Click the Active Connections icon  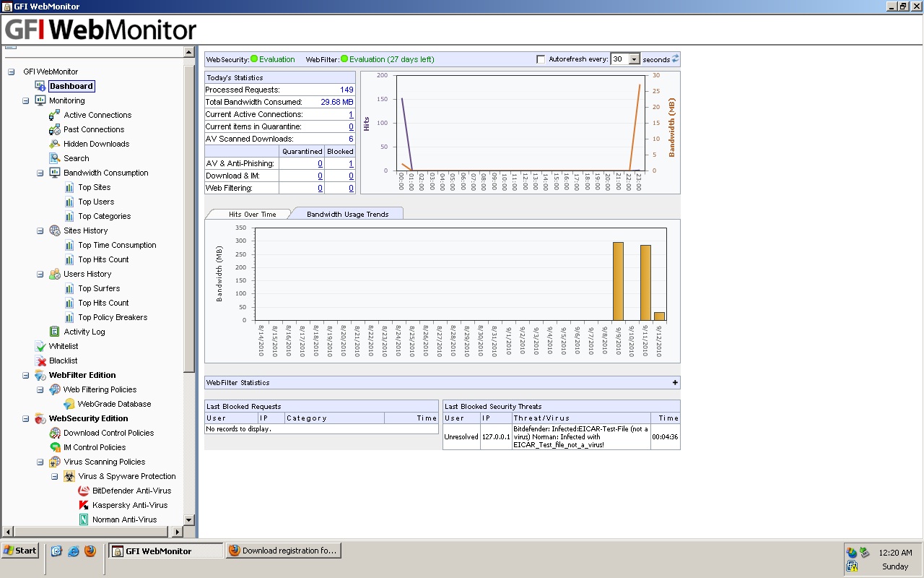click(55, 115)
